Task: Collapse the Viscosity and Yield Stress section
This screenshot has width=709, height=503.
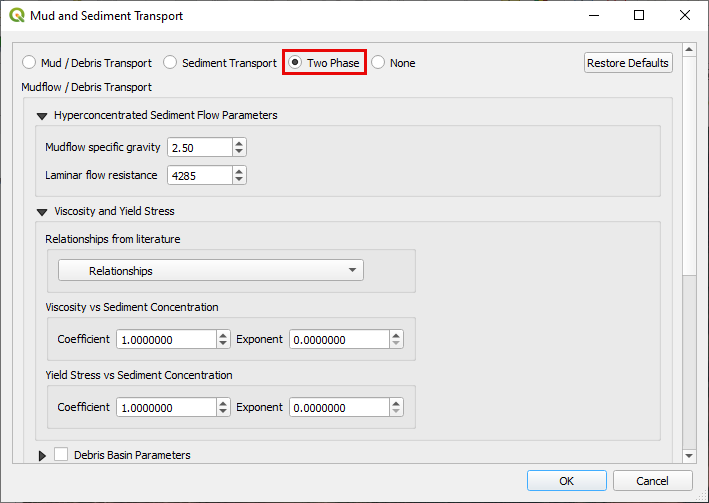Action: pyautogui.click(x=42, y=212)
